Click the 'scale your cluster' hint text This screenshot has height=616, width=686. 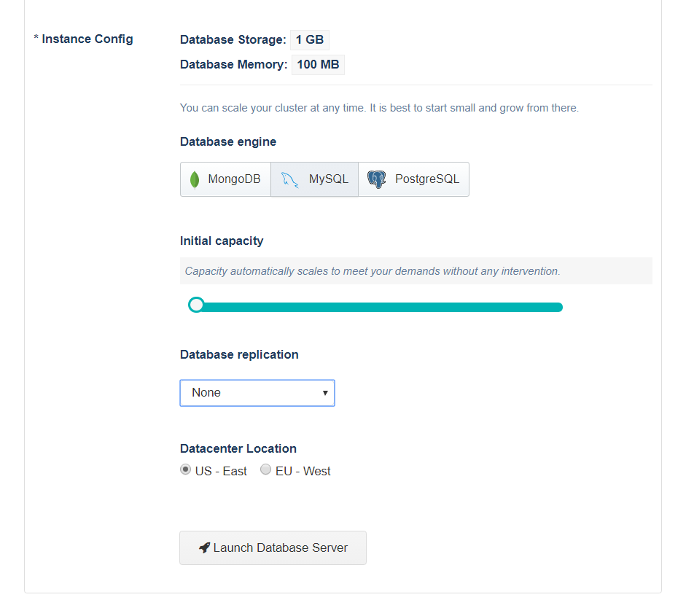pyautogui.click(x=379, y=108)
